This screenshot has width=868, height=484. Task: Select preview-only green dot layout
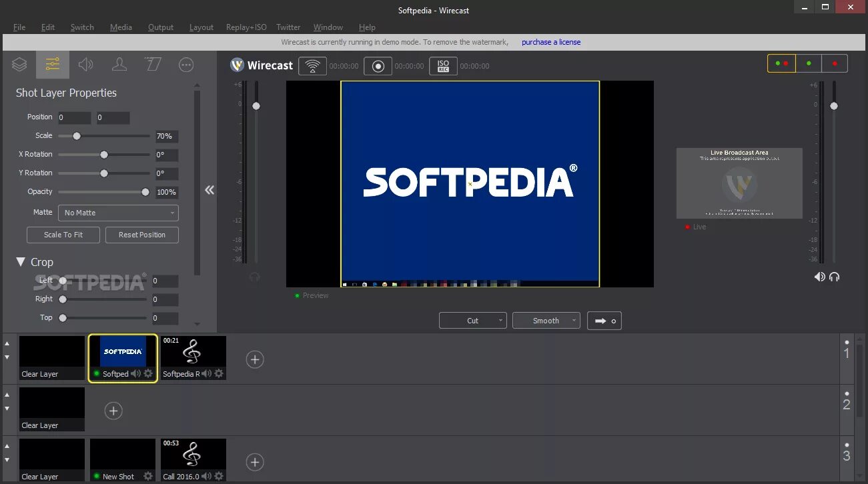[809, 63]
